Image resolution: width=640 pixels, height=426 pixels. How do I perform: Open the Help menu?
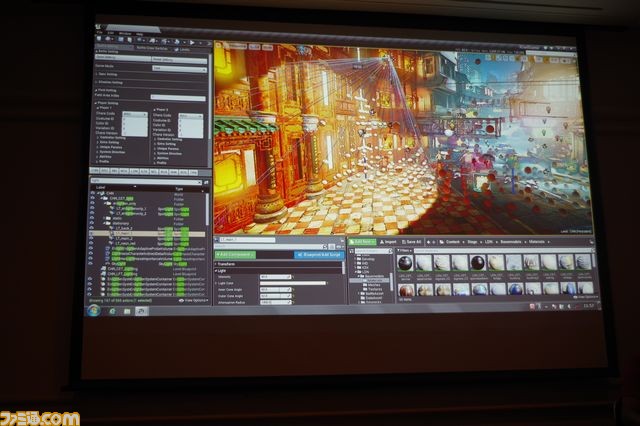coord(140,33)
